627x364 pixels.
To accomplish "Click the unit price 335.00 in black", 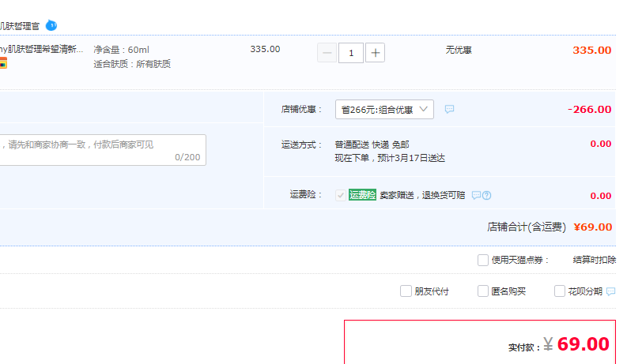I will [265, 49].
